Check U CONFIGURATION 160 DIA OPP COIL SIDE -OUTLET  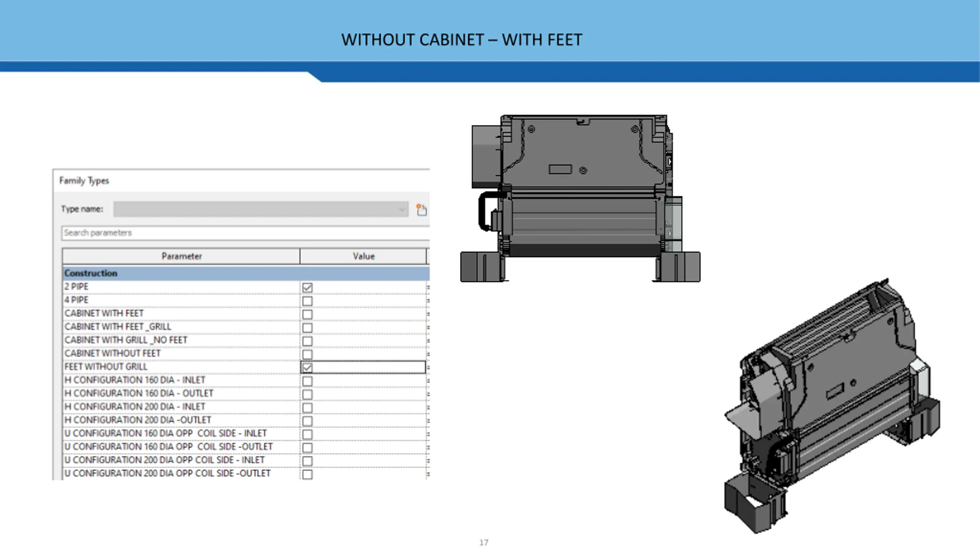pos(307,447)
